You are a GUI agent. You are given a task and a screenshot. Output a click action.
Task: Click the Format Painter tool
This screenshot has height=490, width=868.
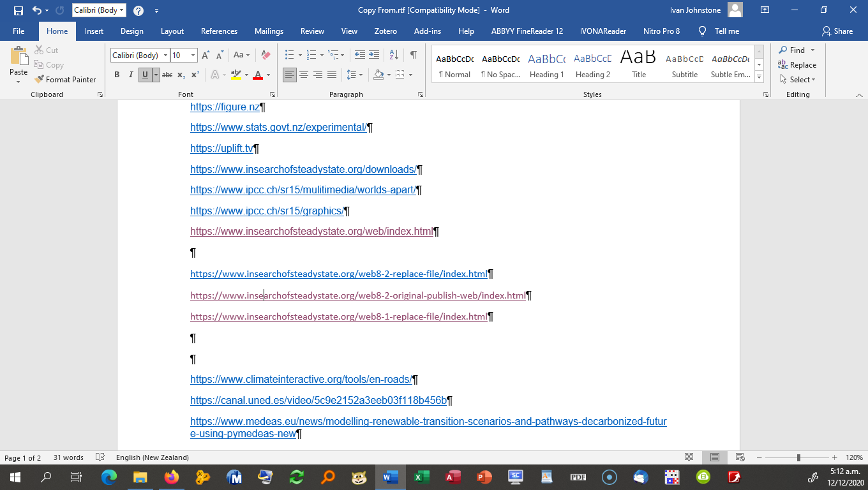pyautogui.click(x=65, y=80)
